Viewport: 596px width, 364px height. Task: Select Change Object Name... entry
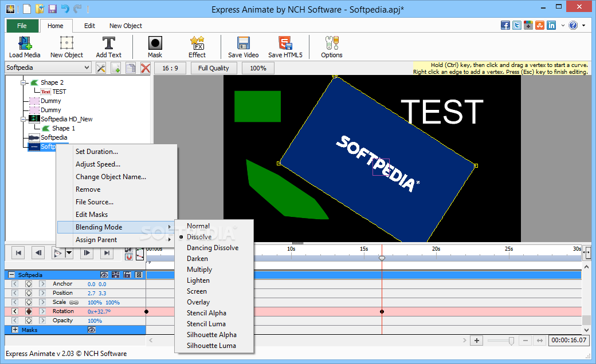[117, 176]
